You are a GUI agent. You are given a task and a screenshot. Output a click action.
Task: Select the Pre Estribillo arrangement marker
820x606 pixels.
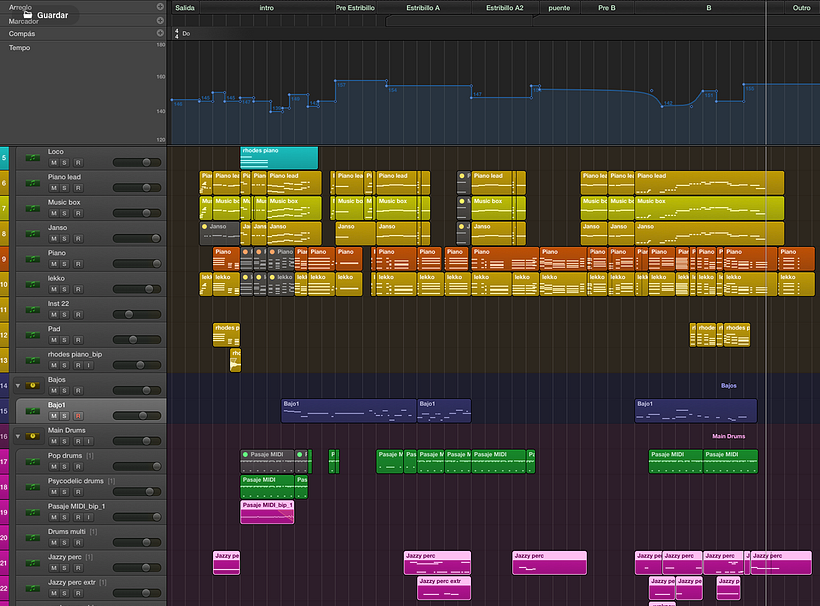click(x=355, y=8)
